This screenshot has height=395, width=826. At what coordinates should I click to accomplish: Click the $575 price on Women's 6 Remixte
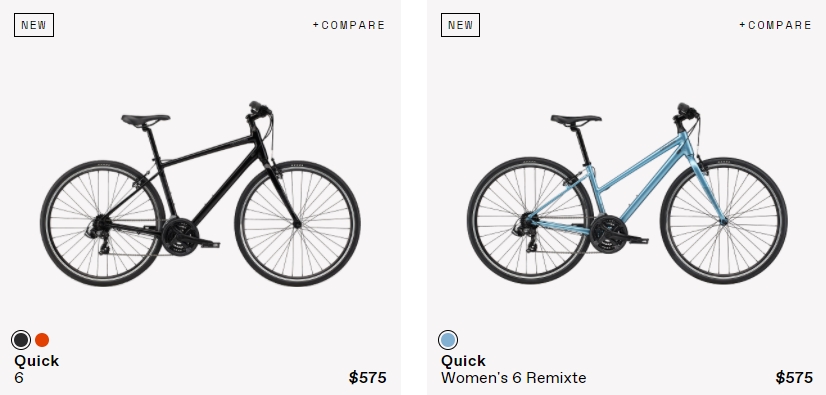coord(794,378)
